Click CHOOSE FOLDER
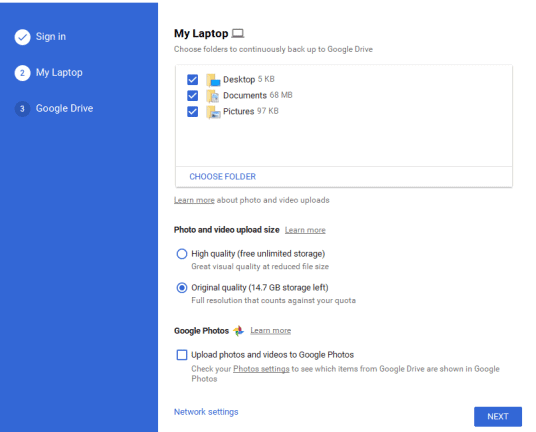 click(223, 177)
